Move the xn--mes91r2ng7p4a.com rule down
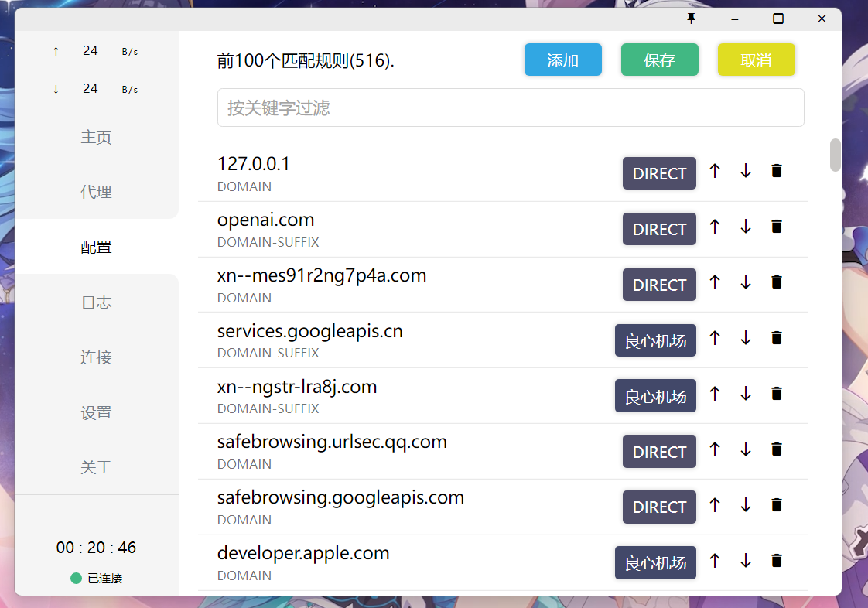 point(746,282)
